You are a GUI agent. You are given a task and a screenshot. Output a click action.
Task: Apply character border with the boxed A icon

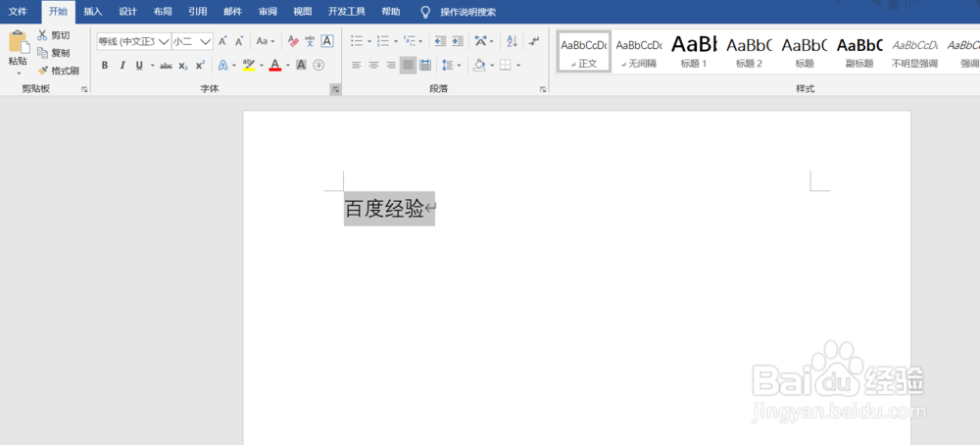tap(327, 41)
